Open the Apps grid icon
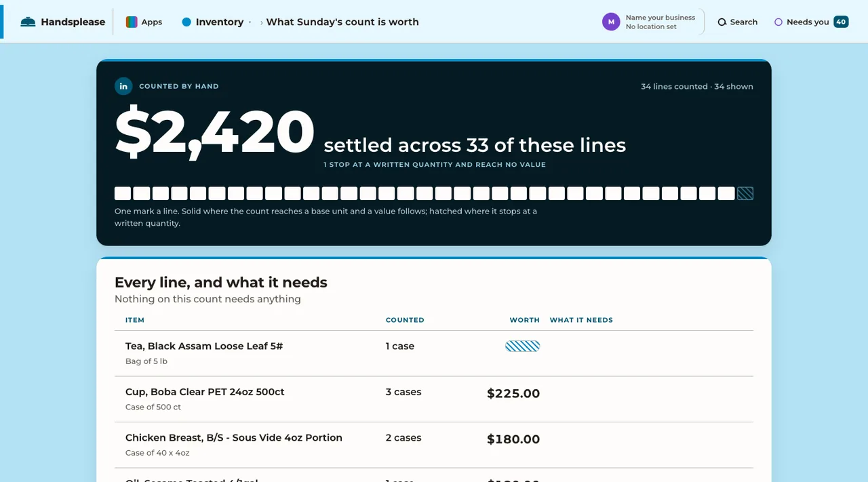The width and height of the screenshot is (868, 482). point(132,22)
